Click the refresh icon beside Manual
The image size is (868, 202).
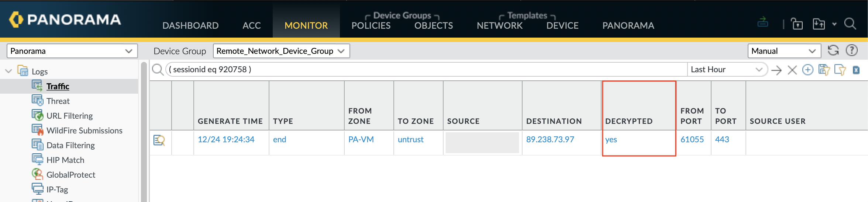tap(833, 50)
